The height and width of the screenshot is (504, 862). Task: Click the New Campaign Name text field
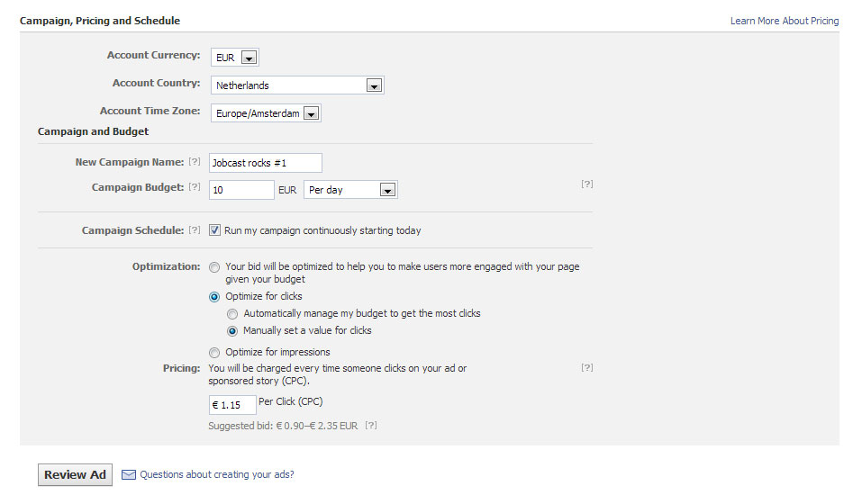point(265,163)
